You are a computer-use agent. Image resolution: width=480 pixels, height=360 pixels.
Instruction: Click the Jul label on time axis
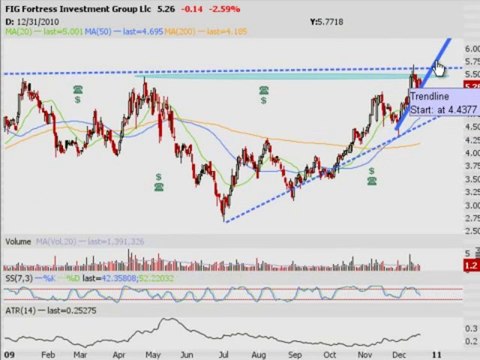[223, 355]
